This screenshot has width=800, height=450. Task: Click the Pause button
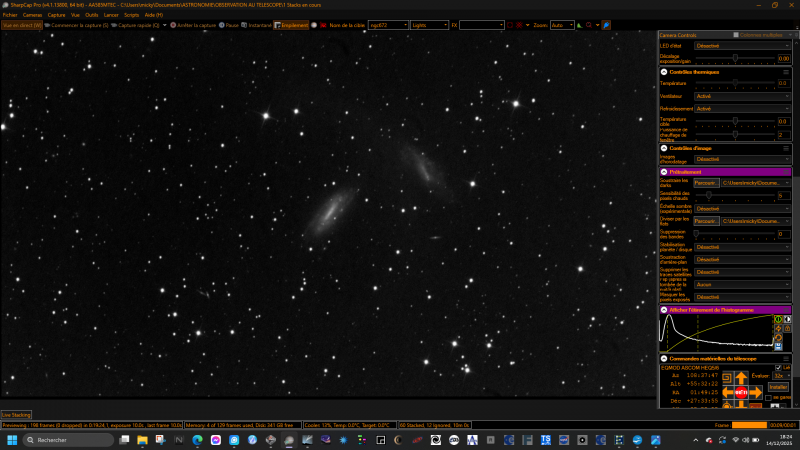(229, 25)
